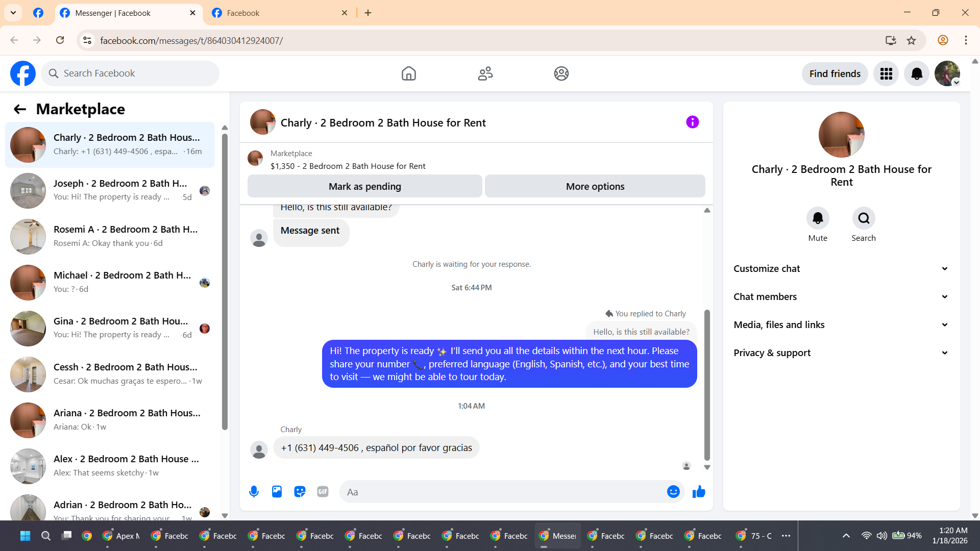
Task: Open the Facebook Home tab
Action: (408, 74)
